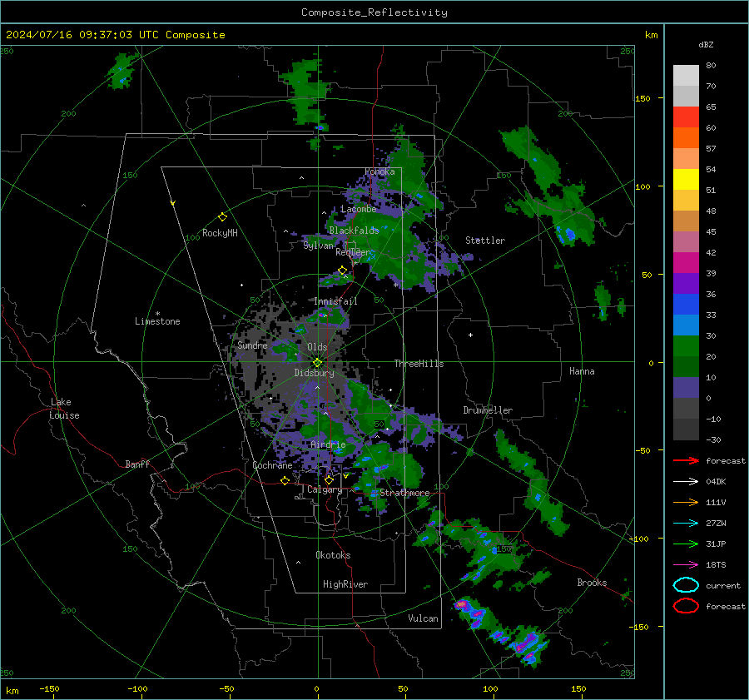Click the dBZ legend heading
Screen dimensions: 749x700
click(x=706, y=44)
